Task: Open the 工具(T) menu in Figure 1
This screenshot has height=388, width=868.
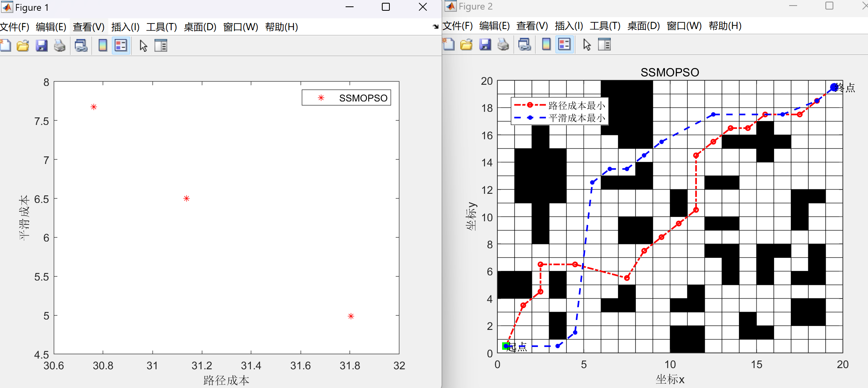Action: coord(161,27)
